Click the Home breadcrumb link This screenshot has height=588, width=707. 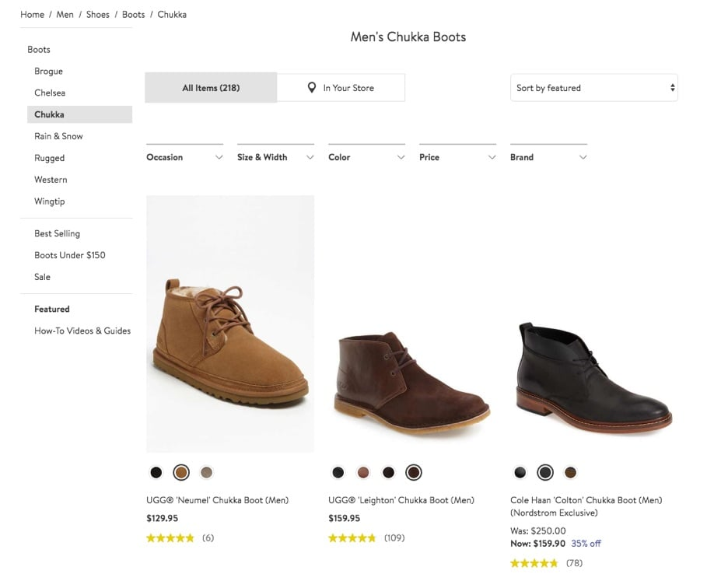32,14
